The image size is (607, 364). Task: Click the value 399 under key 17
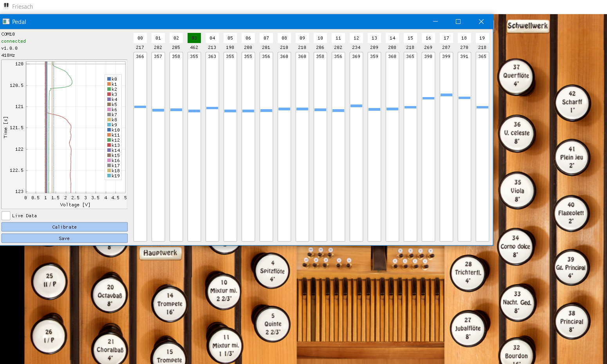[446, 56]
